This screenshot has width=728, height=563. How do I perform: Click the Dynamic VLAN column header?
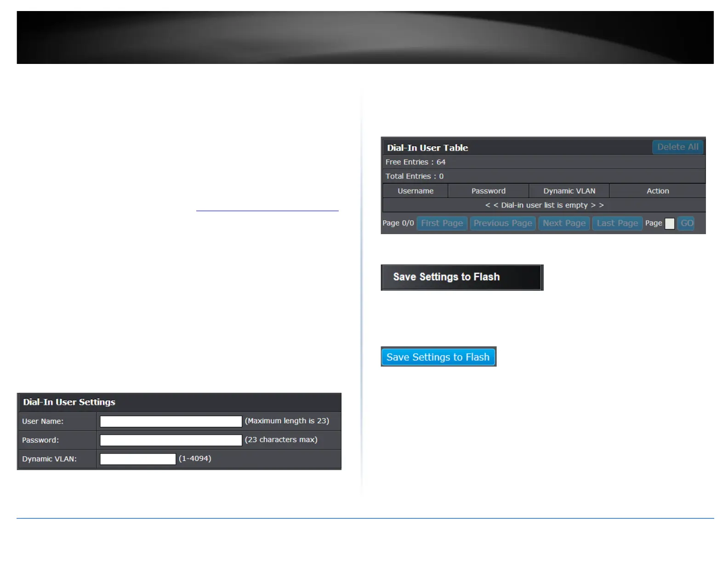tap(569, 191)
